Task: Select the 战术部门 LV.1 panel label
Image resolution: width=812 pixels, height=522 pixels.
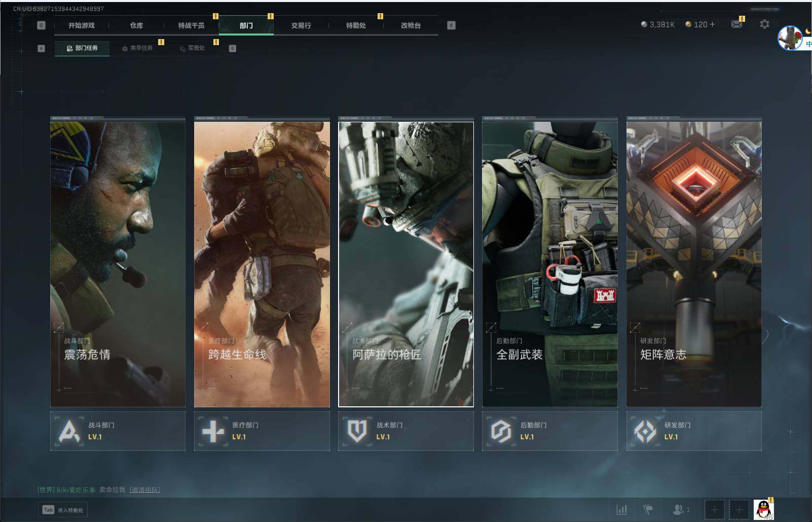Action: [x=389, y=431]
